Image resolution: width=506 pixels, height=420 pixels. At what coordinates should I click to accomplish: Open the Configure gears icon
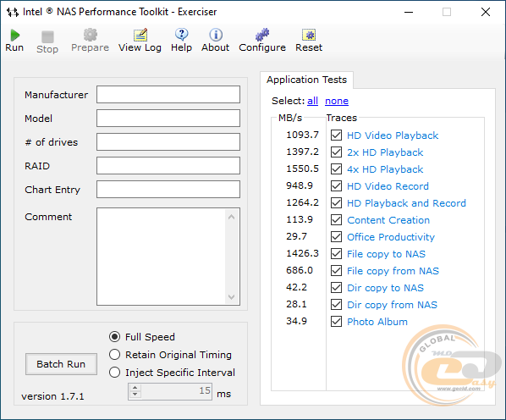(262, 35)
